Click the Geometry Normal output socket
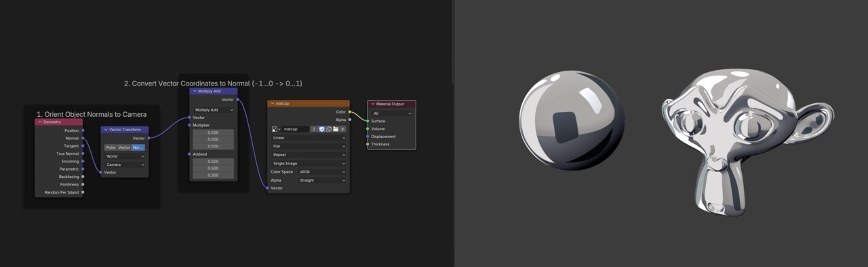The image size is (868, 267). 83,138
